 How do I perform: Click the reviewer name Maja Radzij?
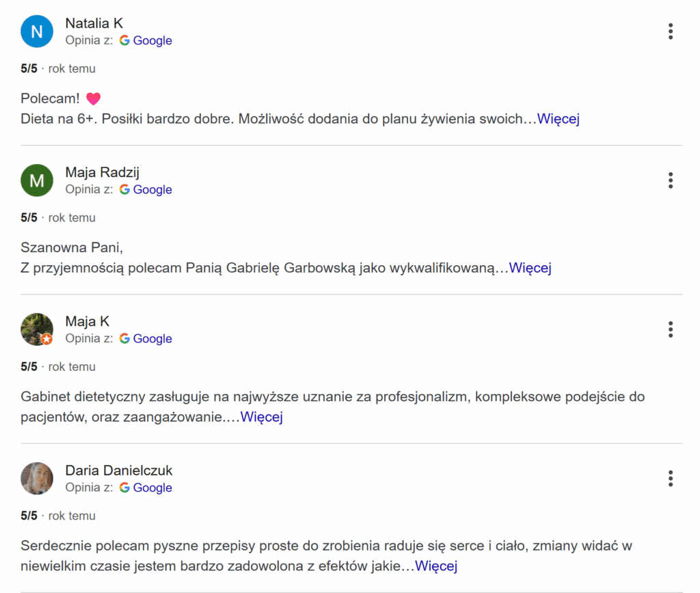[x=102, y=173]
